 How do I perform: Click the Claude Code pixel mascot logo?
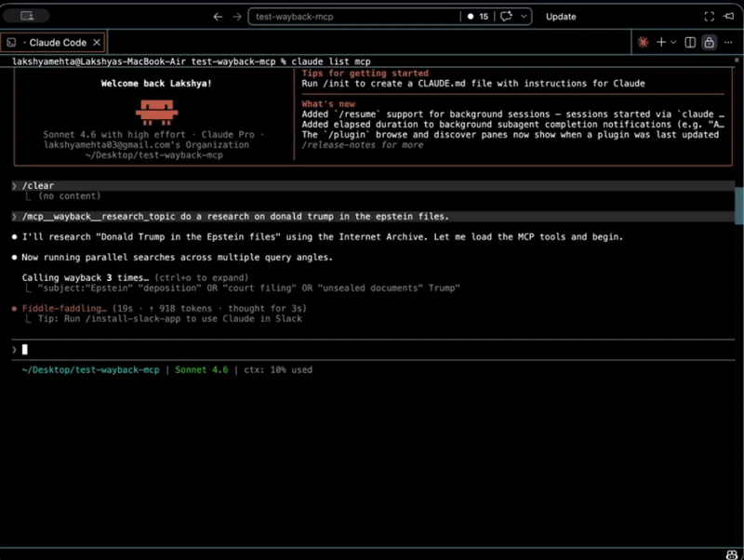click(156, 112)
